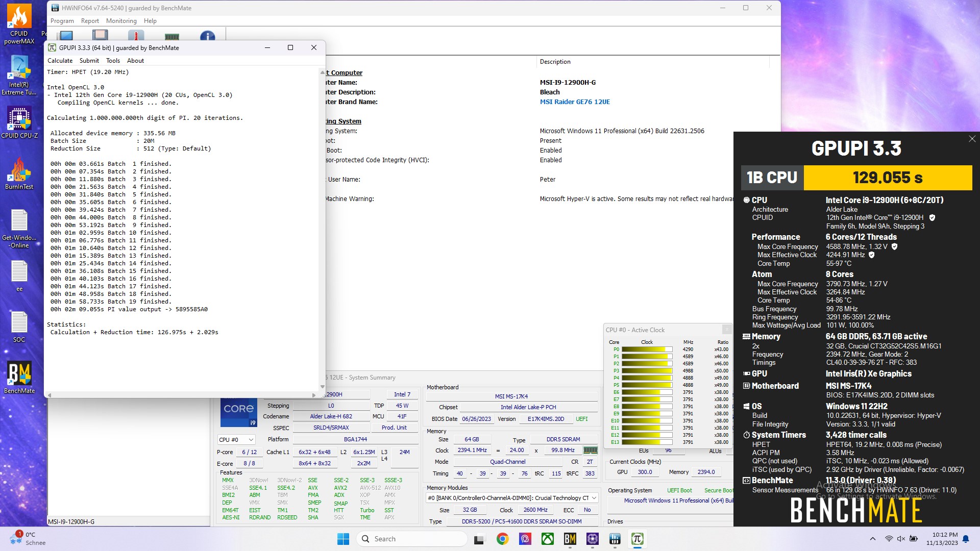Click the MSI MS-17K4 motherboard field
980x551 pixels.
tap(511, 396)
